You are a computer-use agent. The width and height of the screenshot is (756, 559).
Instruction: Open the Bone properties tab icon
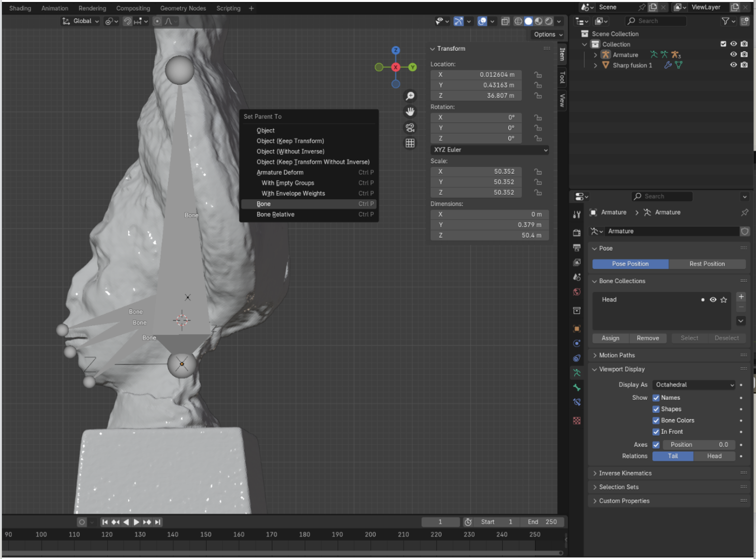click(x=577, y=388)
